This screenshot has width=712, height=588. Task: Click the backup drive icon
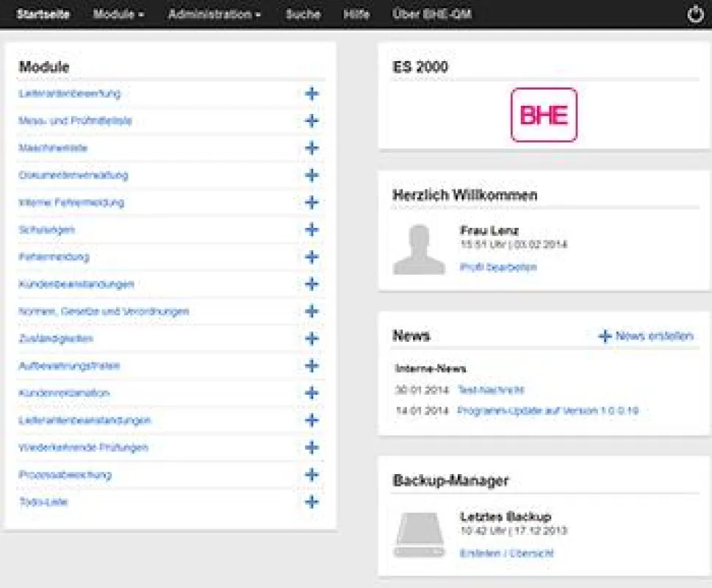pyautogui.click(x=419, y=535)
